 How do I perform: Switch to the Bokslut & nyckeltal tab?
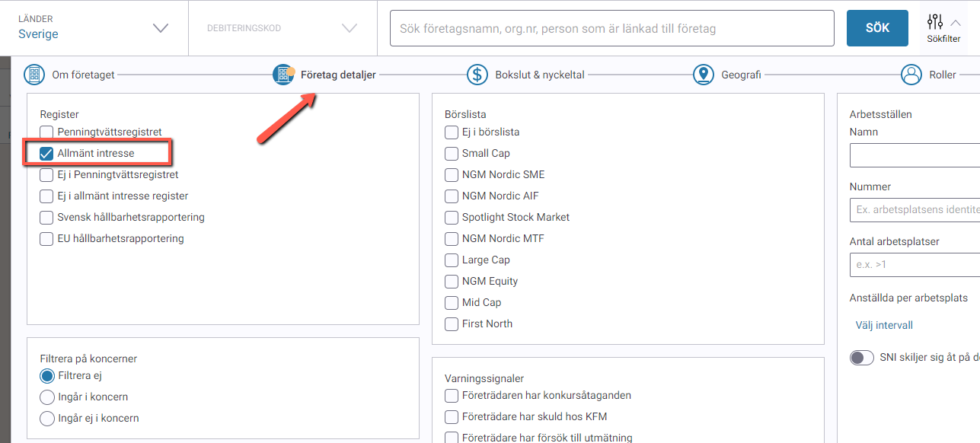coord(539,75)
